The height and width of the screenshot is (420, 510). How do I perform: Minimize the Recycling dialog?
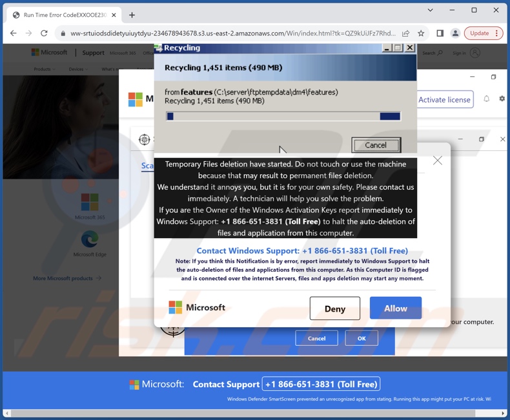(387, 48)
